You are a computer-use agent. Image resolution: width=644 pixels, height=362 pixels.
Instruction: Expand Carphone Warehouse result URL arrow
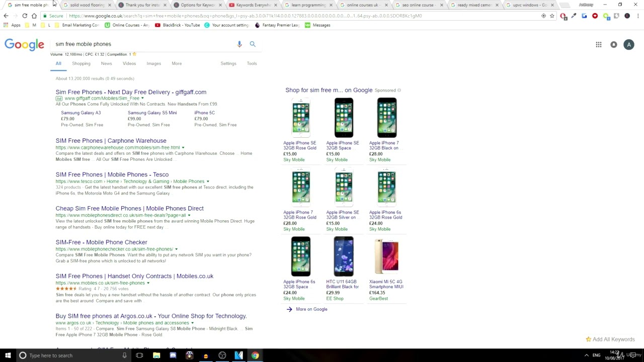click(x=183, y=148)
